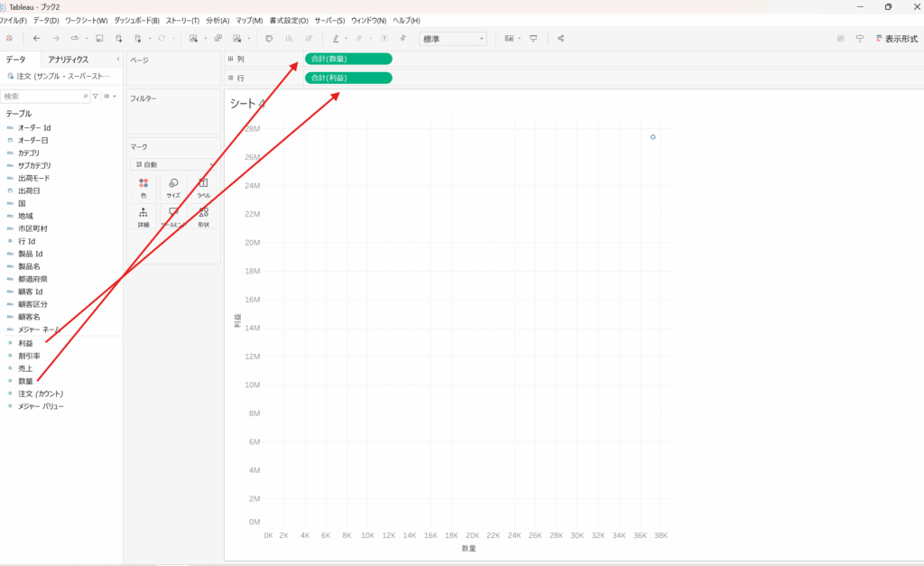Open the mark type dropdown showing 自動
924x566 pixels.
click(x=171, y=164)
